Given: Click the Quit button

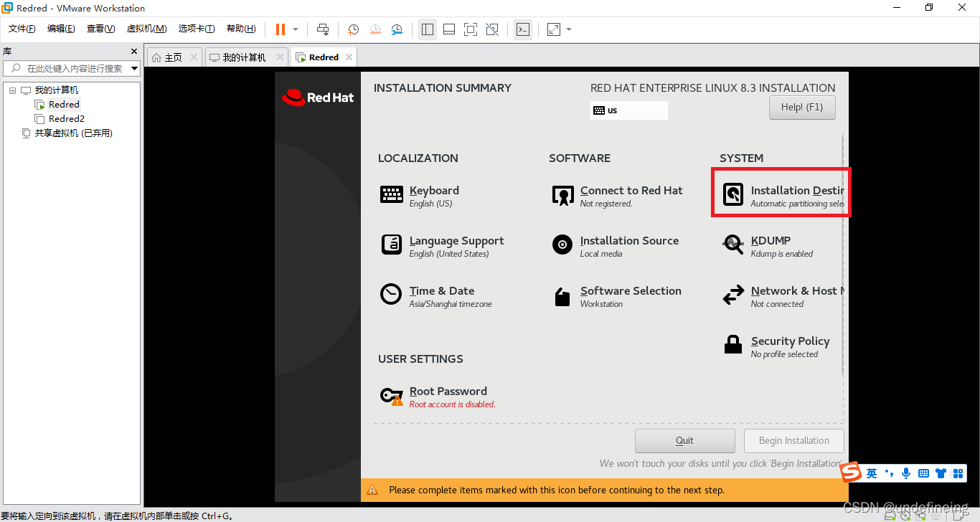Looking at the screenshot, I should tap(685, 440).
